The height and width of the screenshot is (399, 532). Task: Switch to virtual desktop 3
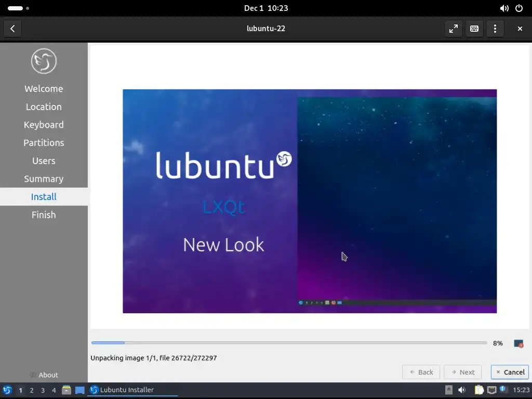tap(43, 391)
